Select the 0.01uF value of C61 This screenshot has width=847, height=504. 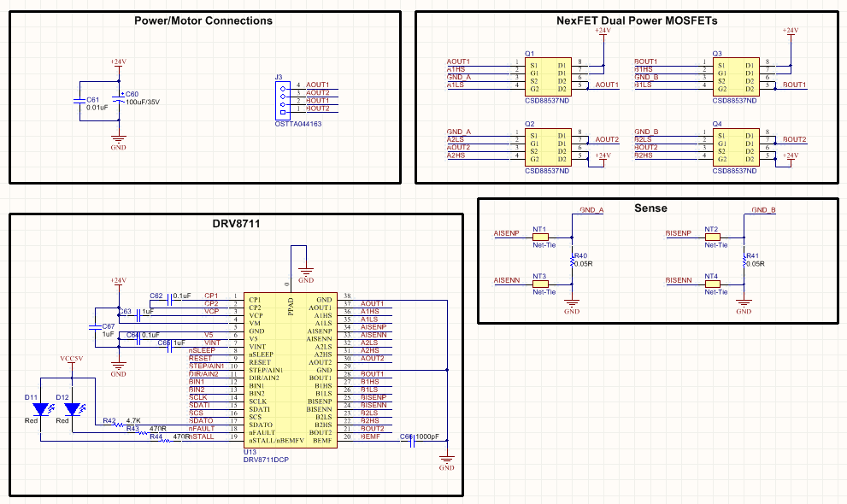(x=97, y=108)
